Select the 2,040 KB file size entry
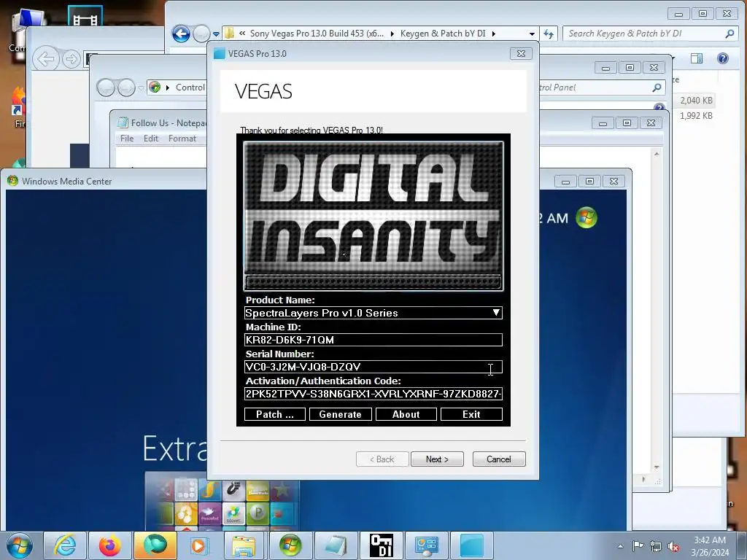Image resolution: width=747 pixels, height=560 pixels. click(x=696, y=101)
